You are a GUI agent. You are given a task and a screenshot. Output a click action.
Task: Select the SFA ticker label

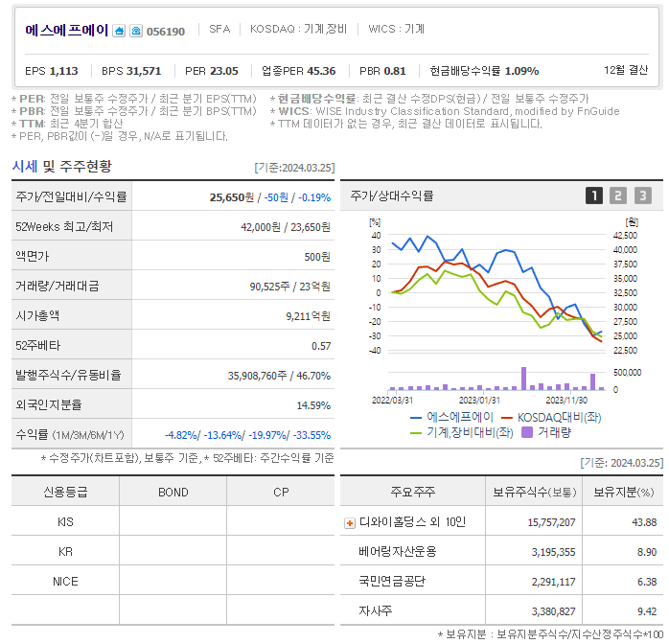(x=219, y=29)
